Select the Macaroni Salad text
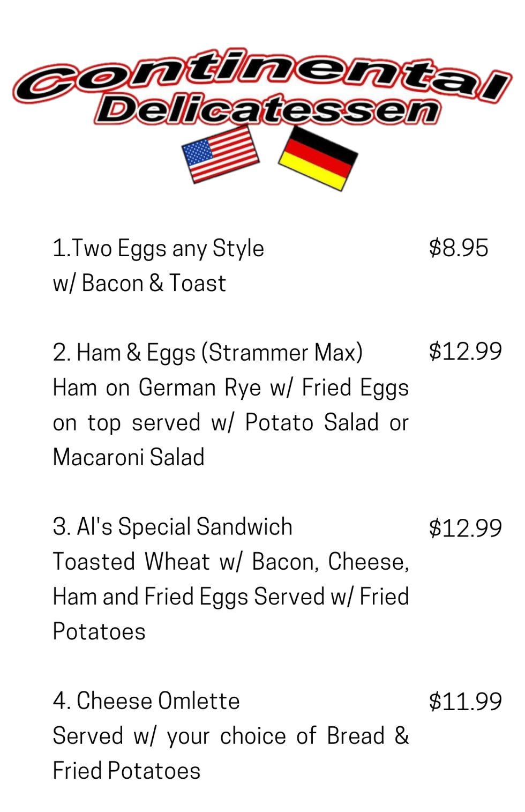 [129, 457]
